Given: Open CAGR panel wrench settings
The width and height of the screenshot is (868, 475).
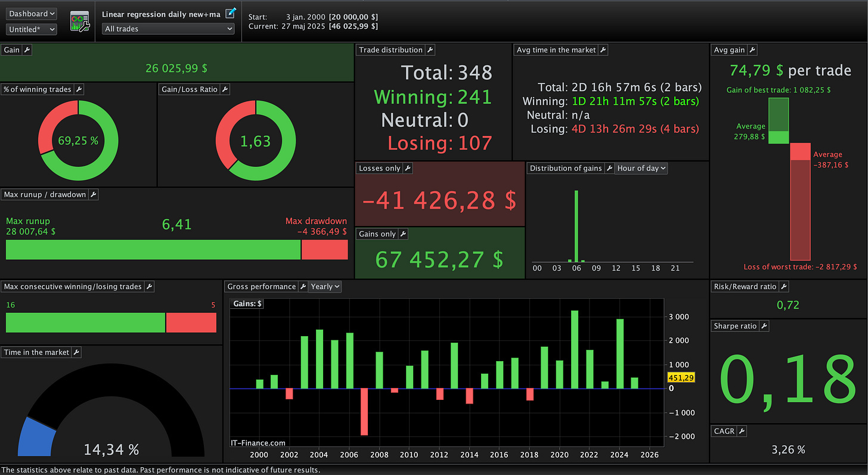Looking at the screenshot, I should [742, 431].
